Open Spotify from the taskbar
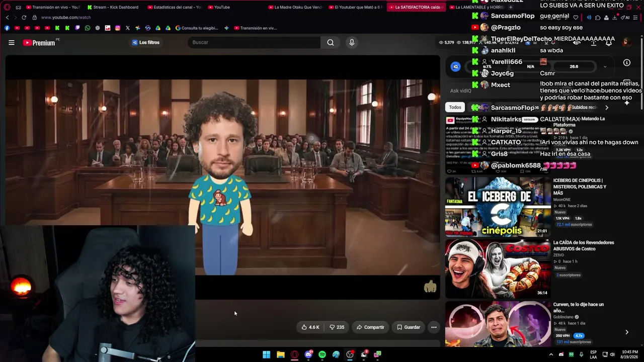644x362 pixels. coord(322,354)
